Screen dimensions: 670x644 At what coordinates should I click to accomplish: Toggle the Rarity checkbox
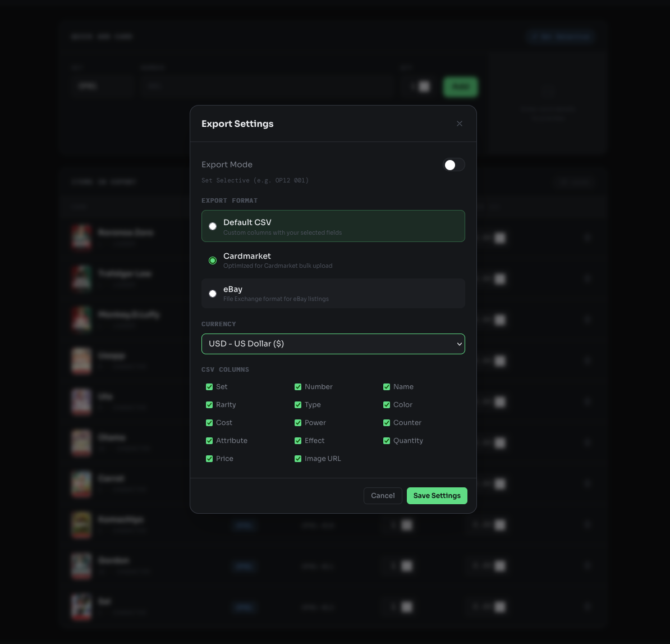(x=209, y=405)
